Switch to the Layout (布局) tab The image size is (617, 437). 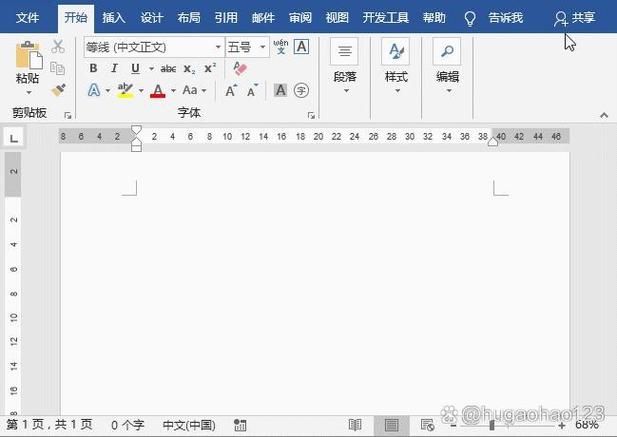[x=188, y=18]
